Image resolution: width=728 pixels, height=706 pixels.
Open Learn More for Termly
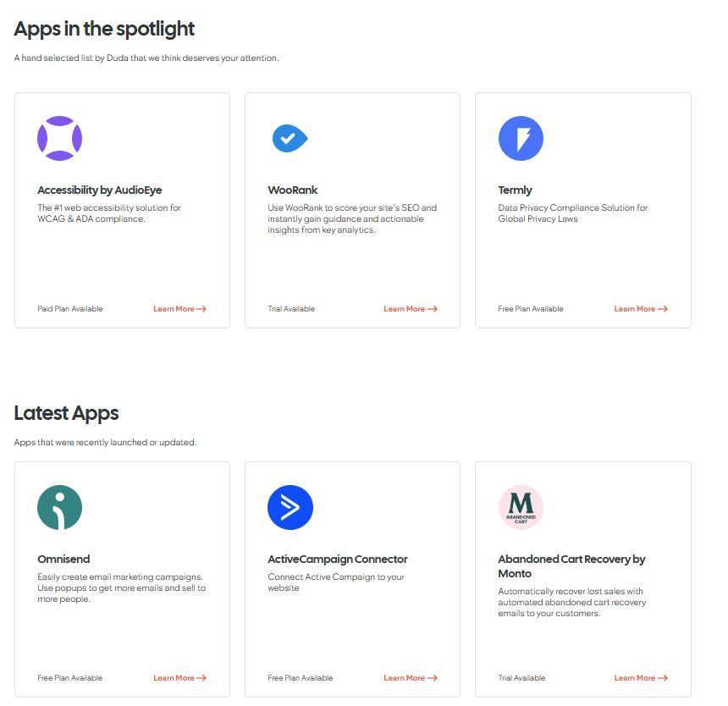(x=641, y=309)
